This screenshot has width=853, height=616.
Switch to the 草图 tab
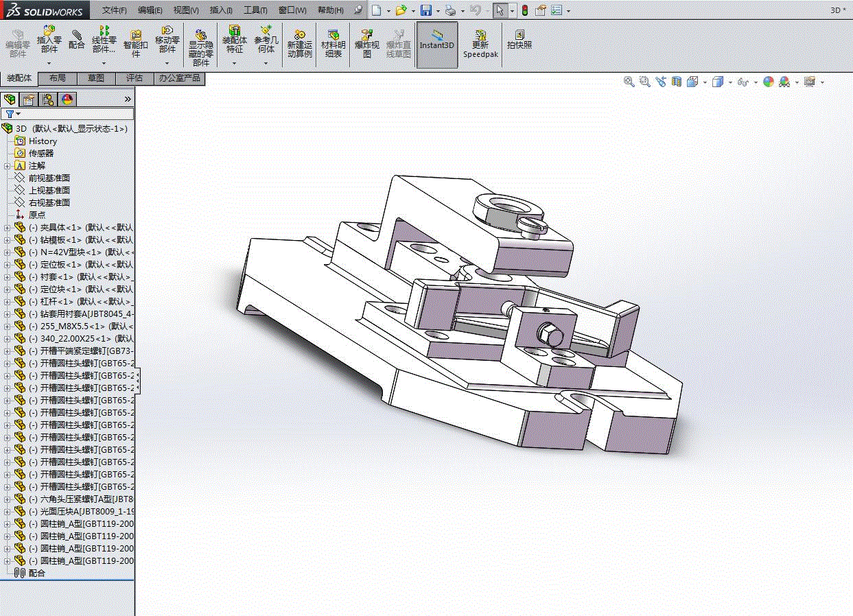pyautogui.click(x=96, y=78)
